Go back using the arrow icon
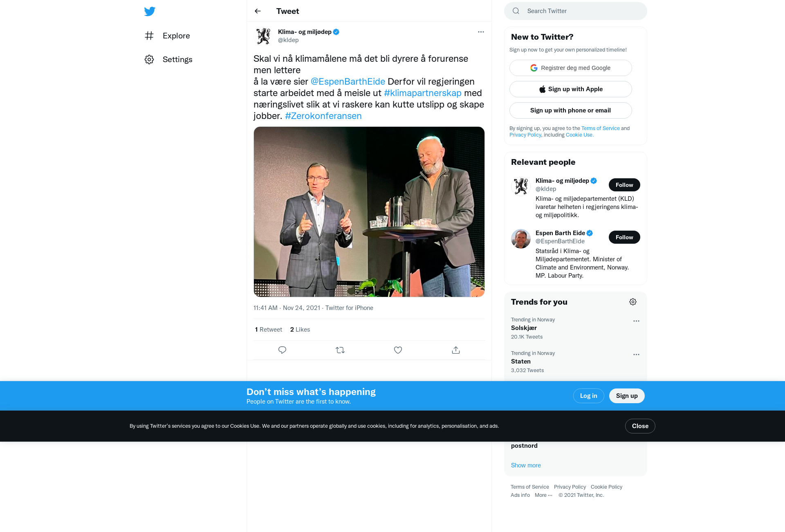785x532 pixels. coord(258,11)
